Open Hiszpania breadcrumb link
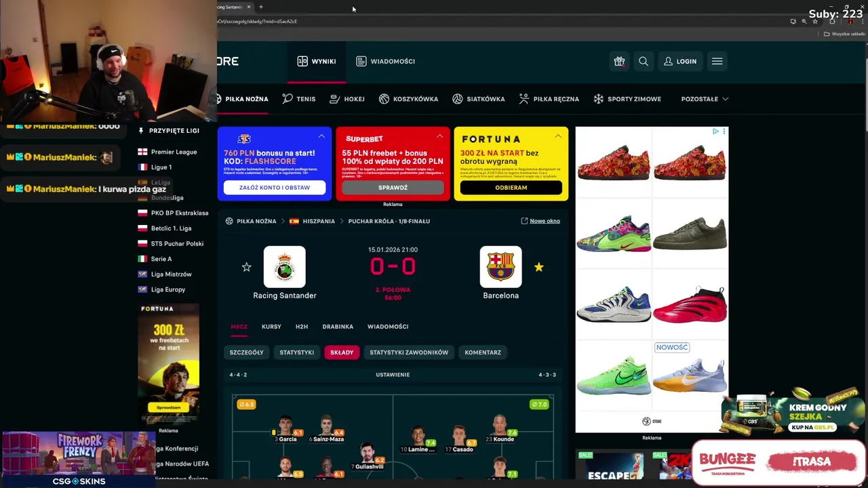 point(319,221)
